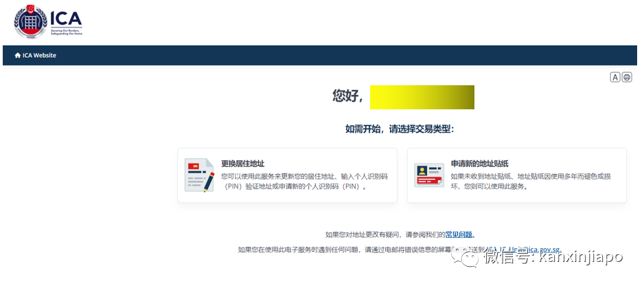
Task: Open the 常见问题 FAQ link
Action: point(459,234)
